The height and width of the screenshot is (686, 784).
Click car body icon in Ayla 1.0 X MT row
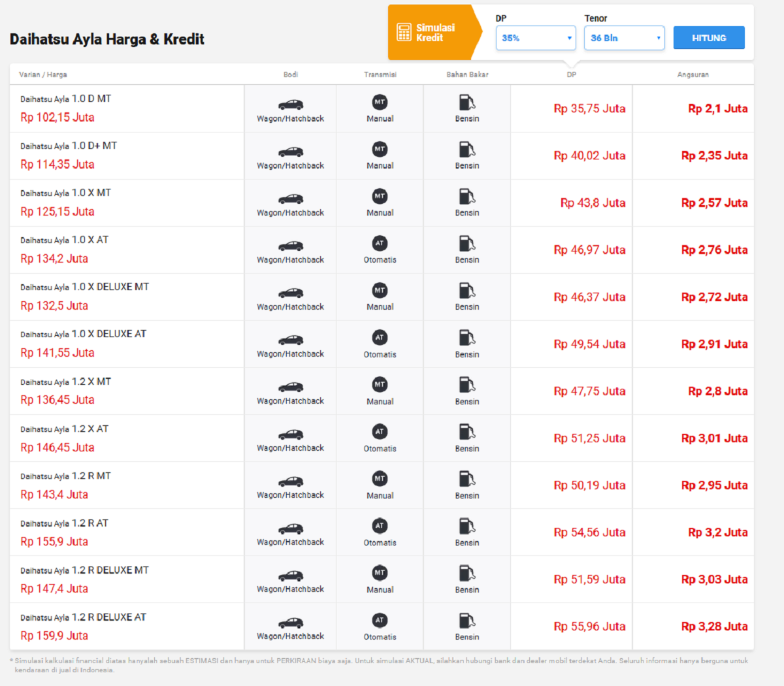[x=291, y=199]
